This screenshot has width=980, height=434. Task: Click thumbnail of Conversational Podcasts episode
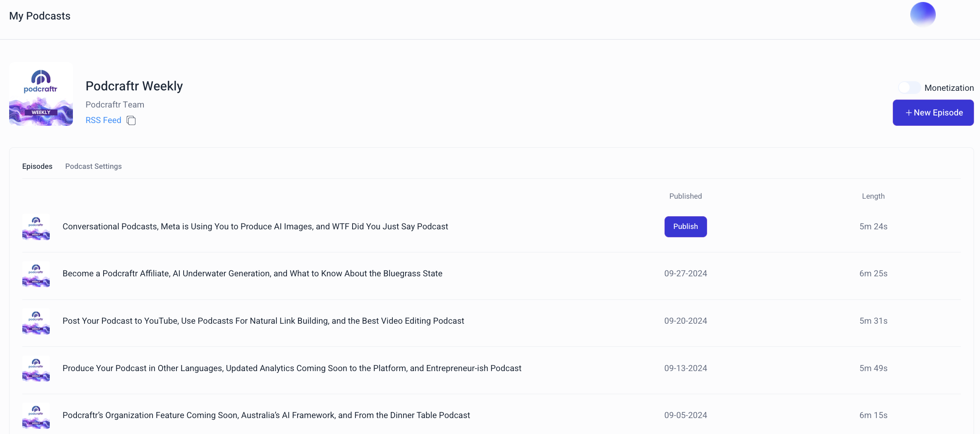pyautogui.click(x=36, y=227)
